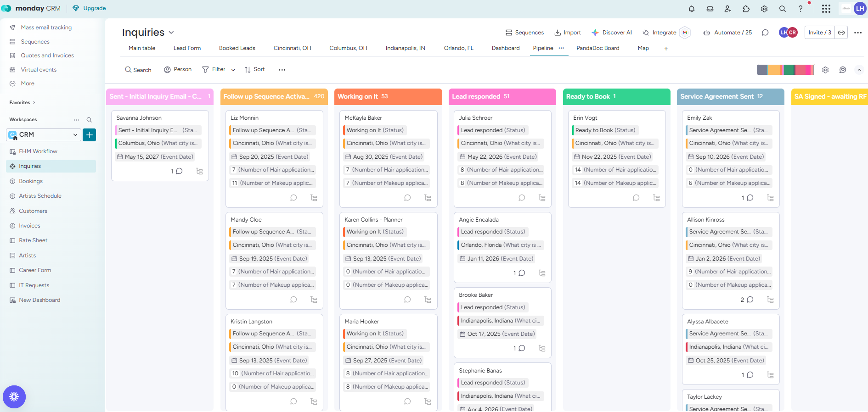Open the Filter dropdown arrow
Image resolution: width=868 pixels, height=412 pixels.
click(233, 70)
